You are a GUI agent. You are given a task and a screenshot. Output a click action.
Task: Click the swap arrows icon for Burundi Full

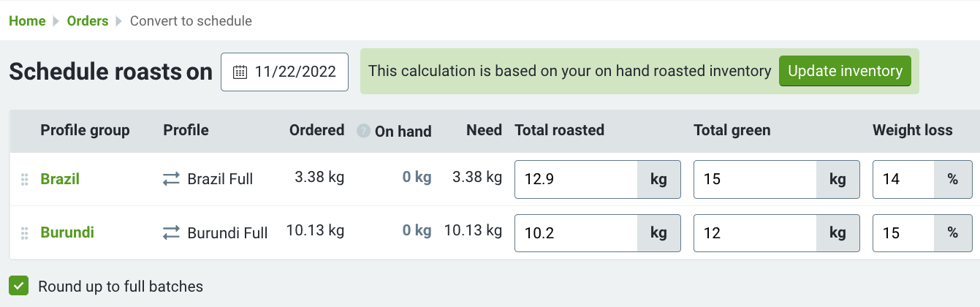click(171, 233)
